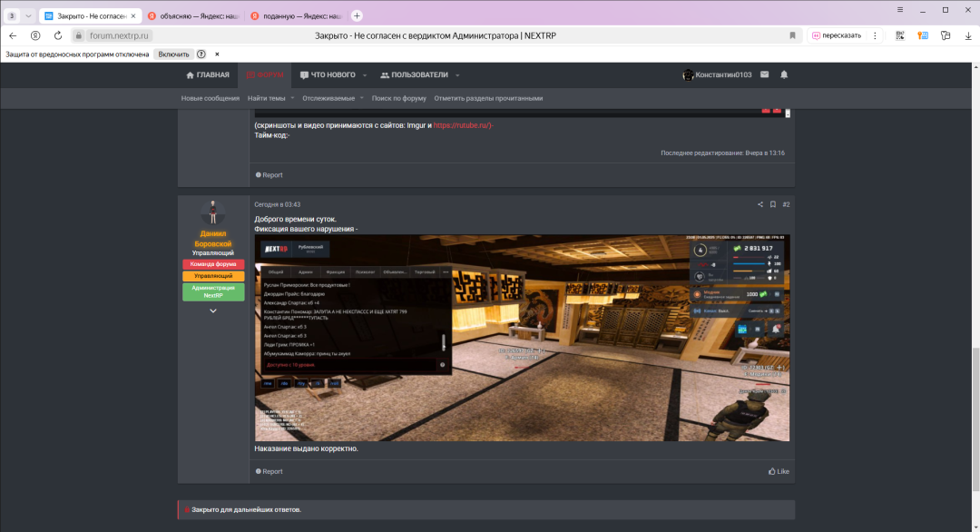Report the first post above Тайм-код
980x532 pixels.
click(269, 175)
